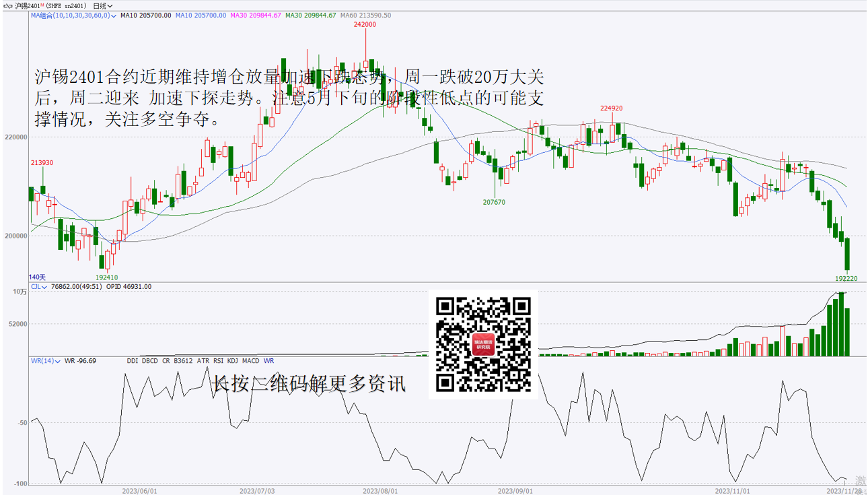The image size is (868, 495).
Task: Click the 242000 high price marker
Action: 365,24
